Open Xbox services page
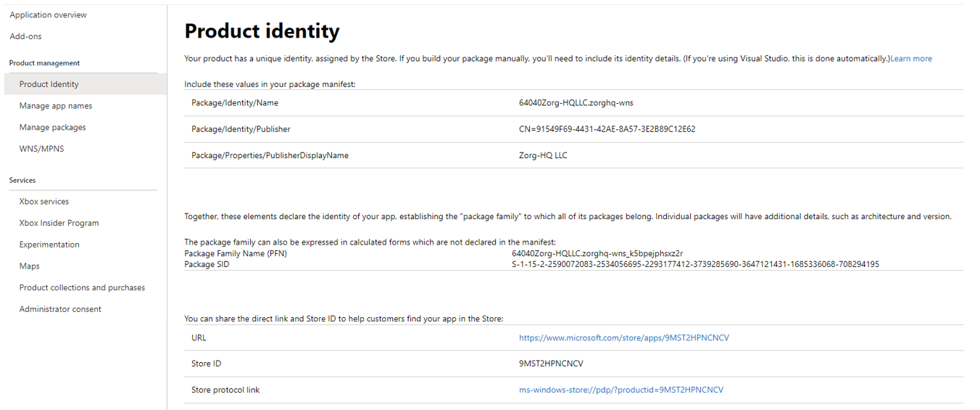The image size is (980, 410). coord(44,202)
